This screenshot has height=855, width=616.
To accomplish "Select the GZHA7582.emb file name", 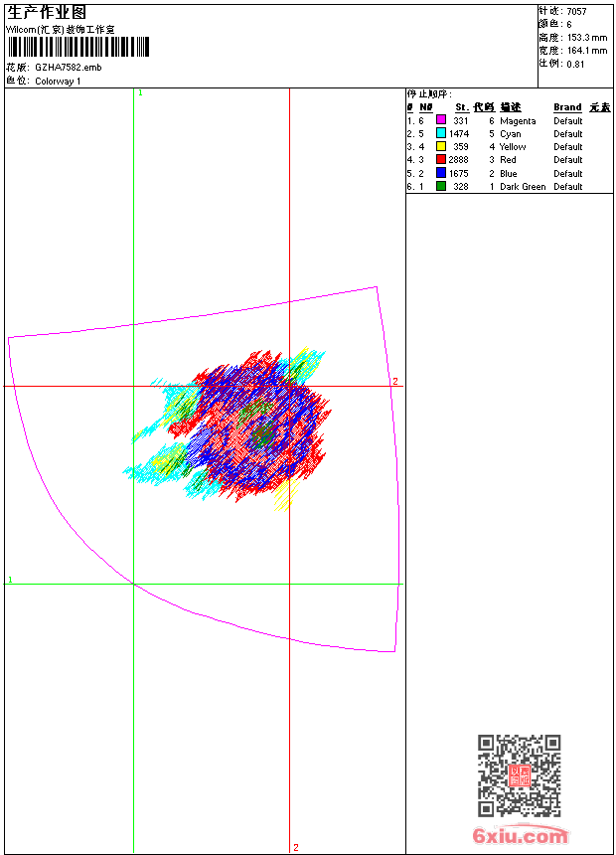I will coord(68,68).
